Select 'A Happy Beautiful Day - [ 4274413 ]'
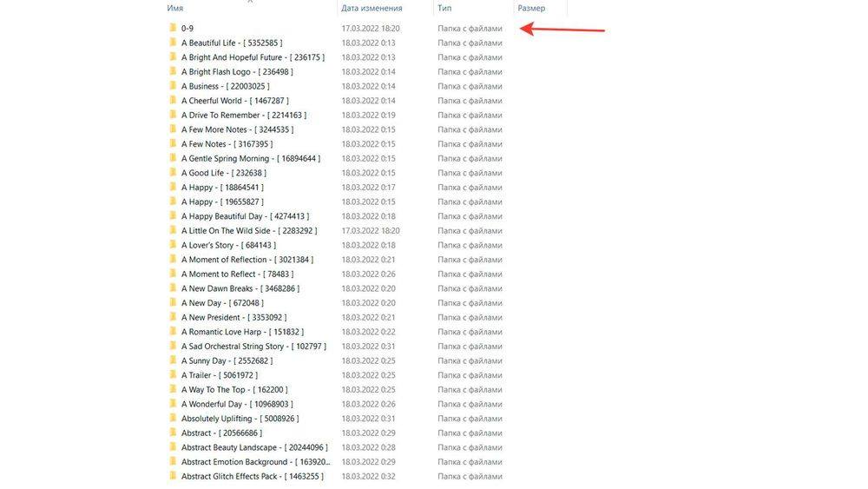This screenshot has height=489, width=868. [x=246, y=216]
